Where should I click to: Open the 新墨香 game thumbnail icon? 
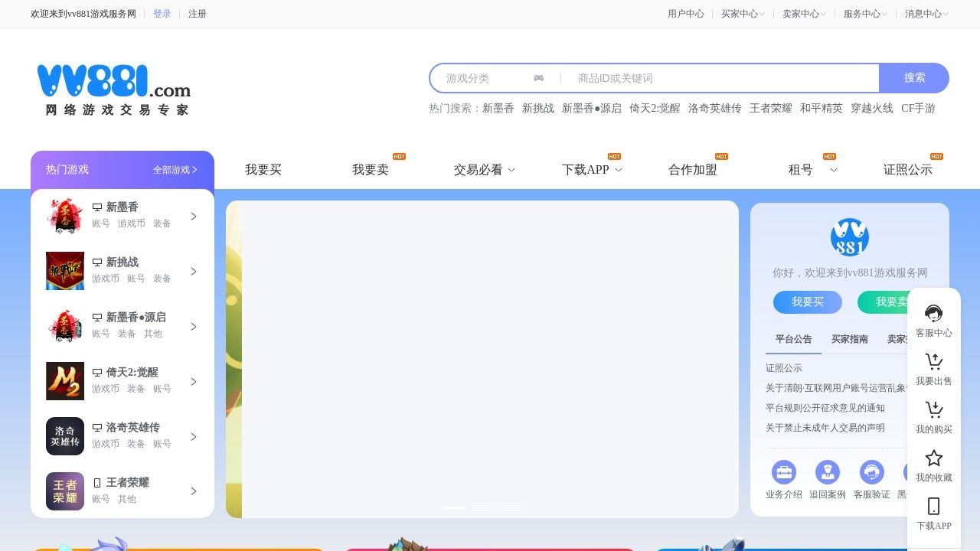click(x=65, y=216)
